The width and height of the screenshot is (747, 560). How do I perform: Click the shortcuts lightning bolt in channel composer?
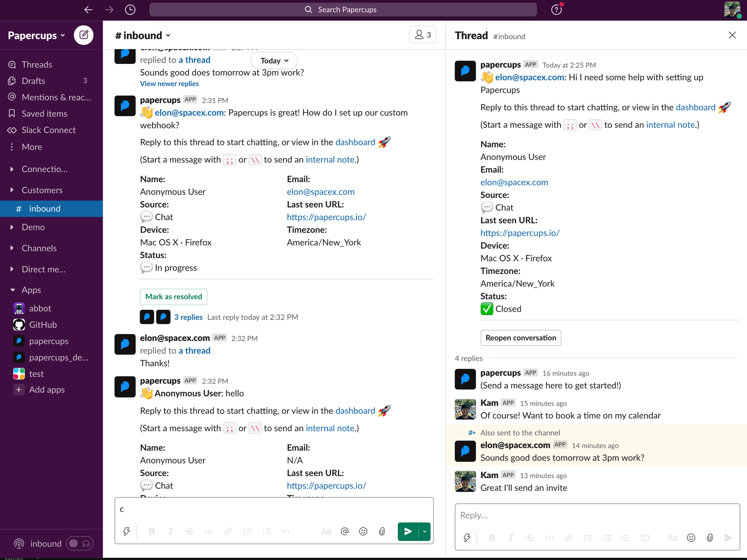pyautogui.click(x=127, y=531)
